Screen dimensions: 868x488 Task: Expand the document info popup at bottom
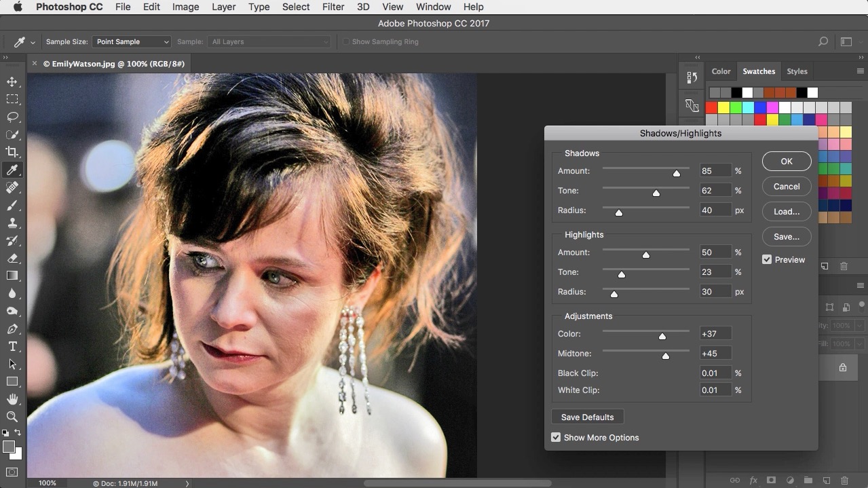pos(187,483)
